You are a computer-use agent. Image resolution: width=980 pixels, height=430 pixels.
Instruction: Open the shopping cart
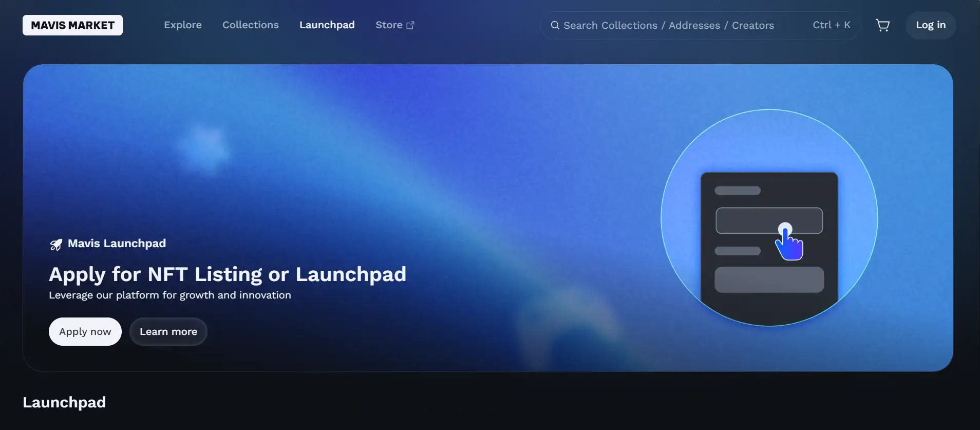882,25
